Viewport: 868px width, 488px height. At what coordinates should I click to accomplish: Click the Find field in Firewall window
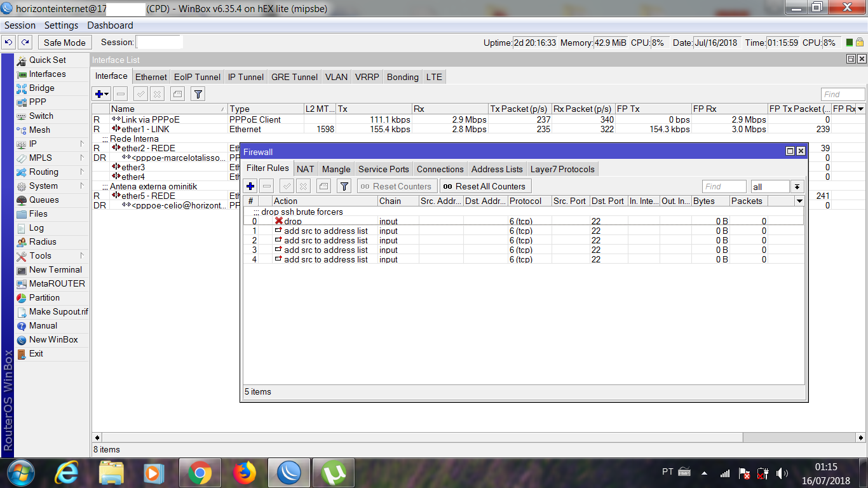pos(724,187)
